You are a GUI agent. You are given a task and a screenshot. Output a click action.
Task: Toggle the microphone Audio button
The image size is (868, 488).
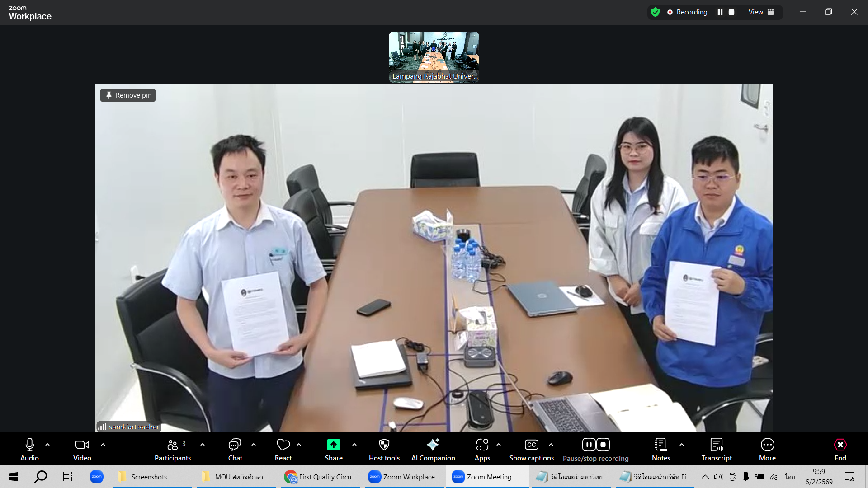pyautogui.click(x=30, y=445)
